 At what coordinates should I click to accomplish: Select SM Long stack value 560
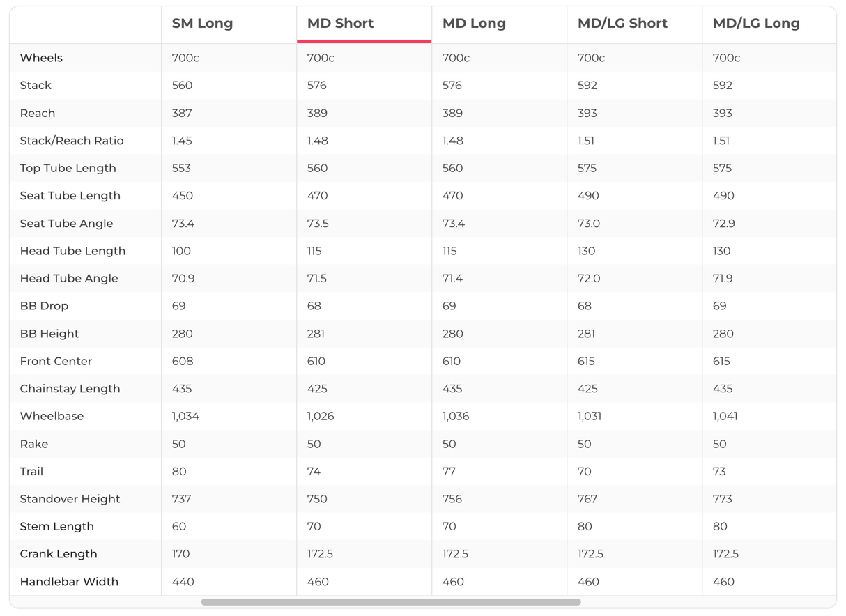182,85
